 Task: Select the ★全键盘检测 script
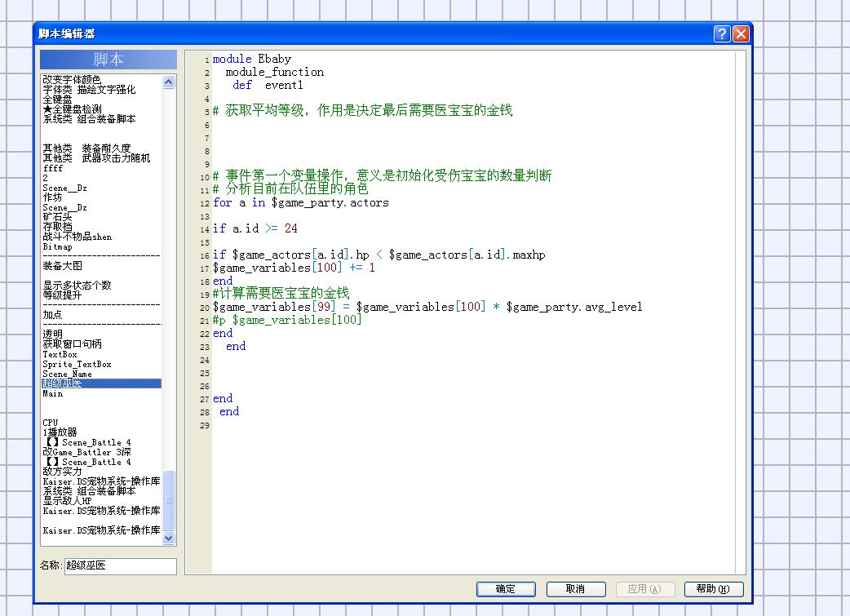pos(72,109)
